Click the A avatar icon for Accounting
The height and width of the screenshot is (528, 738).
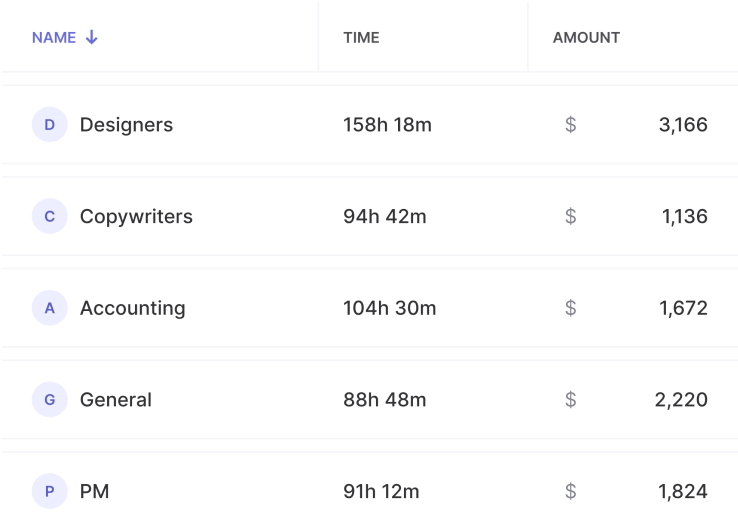50,308
